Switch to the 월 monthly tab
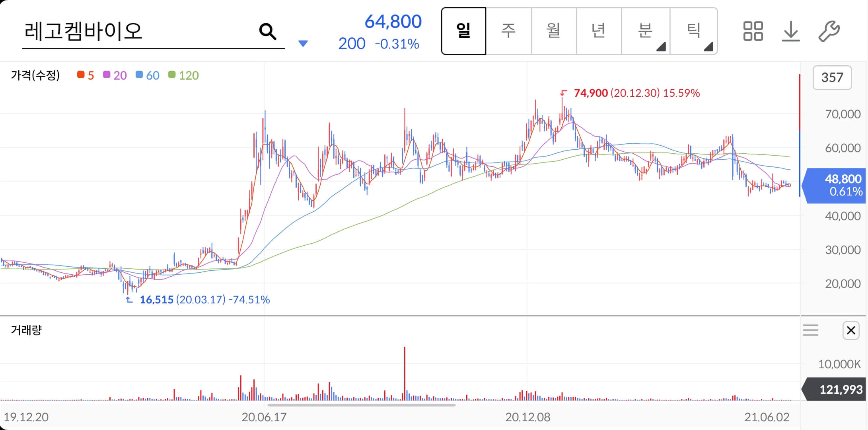The image size is (868, 430). [553, 31]
